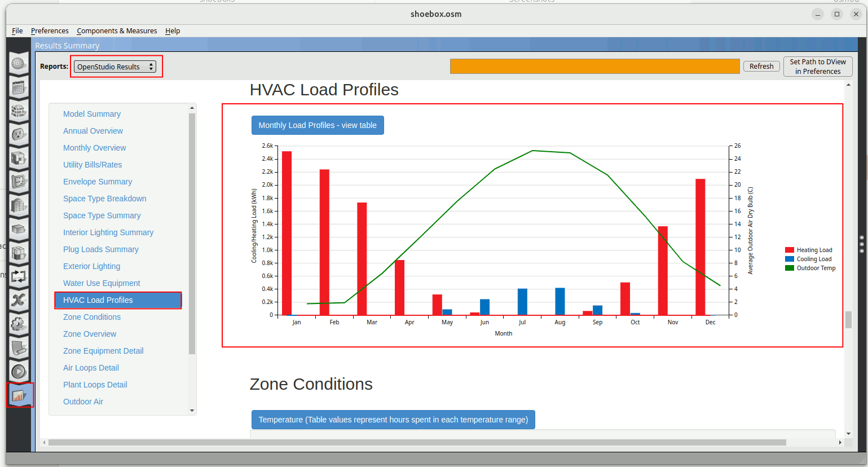Expand the Temperature table section
The height and width of the screenshot is (467, 868).
(393, 420)
